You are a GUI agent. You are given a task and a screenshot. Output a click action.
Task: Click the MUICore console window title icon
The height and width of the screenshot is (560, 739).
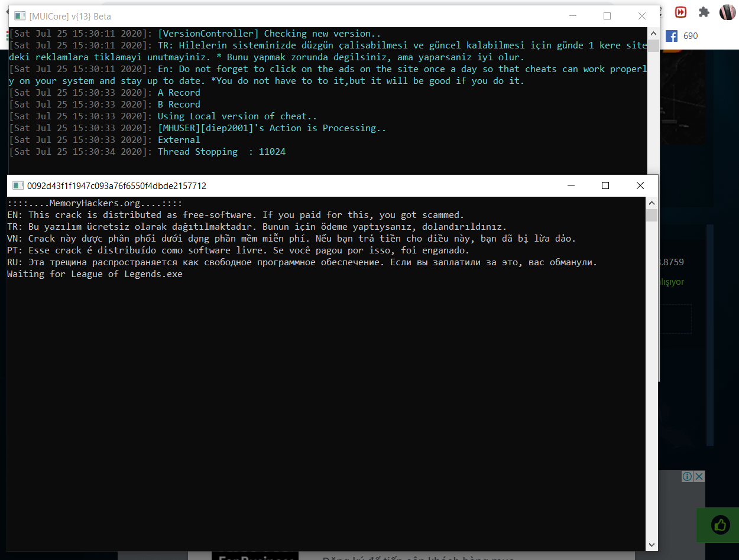(20, 17)
